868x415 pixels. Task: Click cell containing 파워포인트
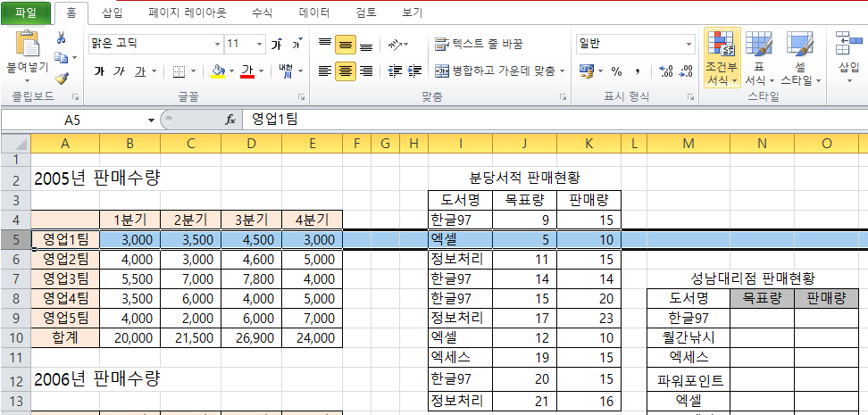(689, 380)
